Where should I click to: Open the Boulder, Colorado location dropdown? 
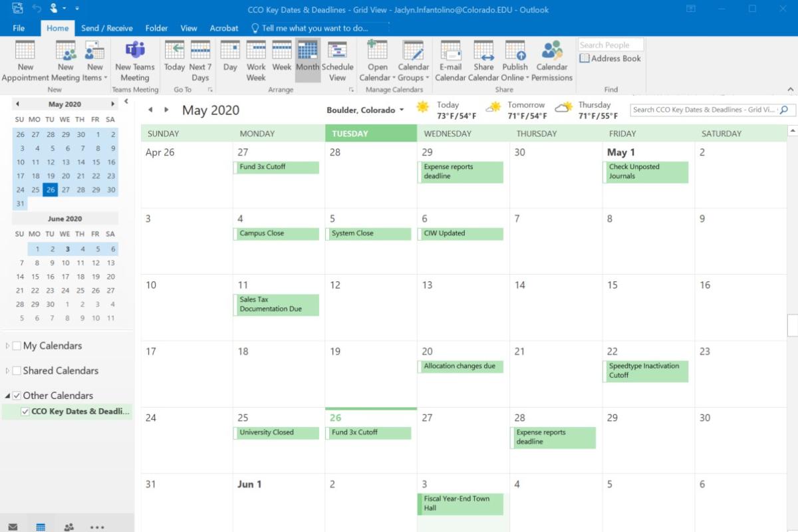pyautogui.click(x=365, y=110)
